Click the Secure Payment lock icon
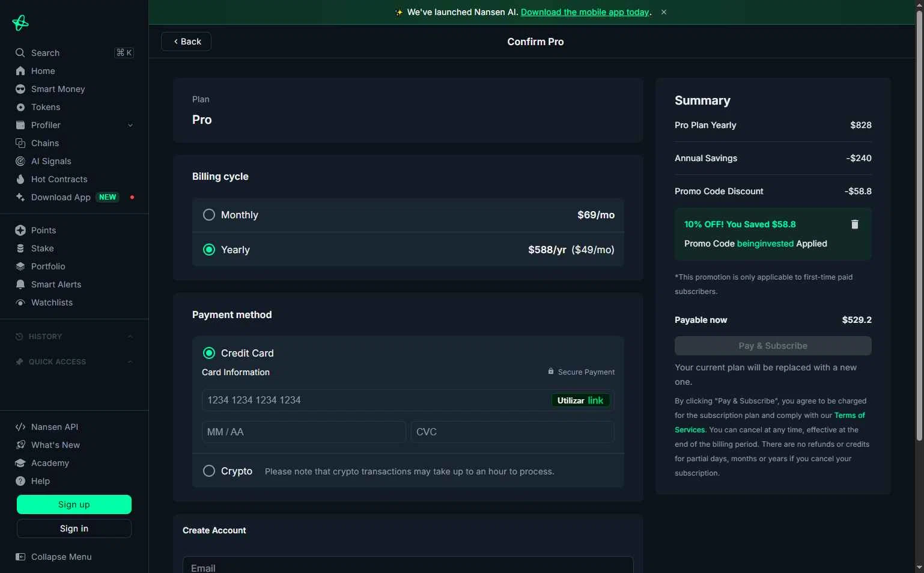The image size is (924, 573). pos(551,372)
